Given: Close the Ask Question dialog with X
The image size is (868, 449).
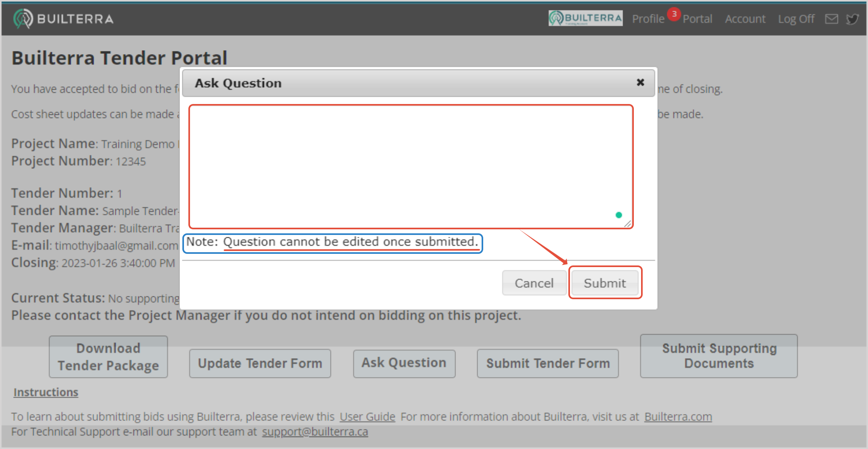Looking at the screenshot, I should 640,82.
